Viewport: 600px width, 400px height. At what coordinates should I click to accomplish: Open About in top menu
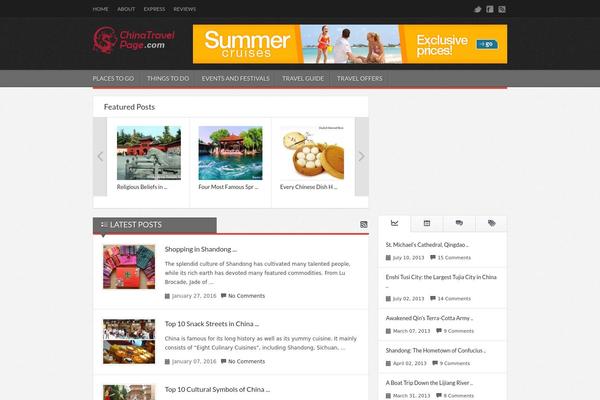tap(126, 9)
